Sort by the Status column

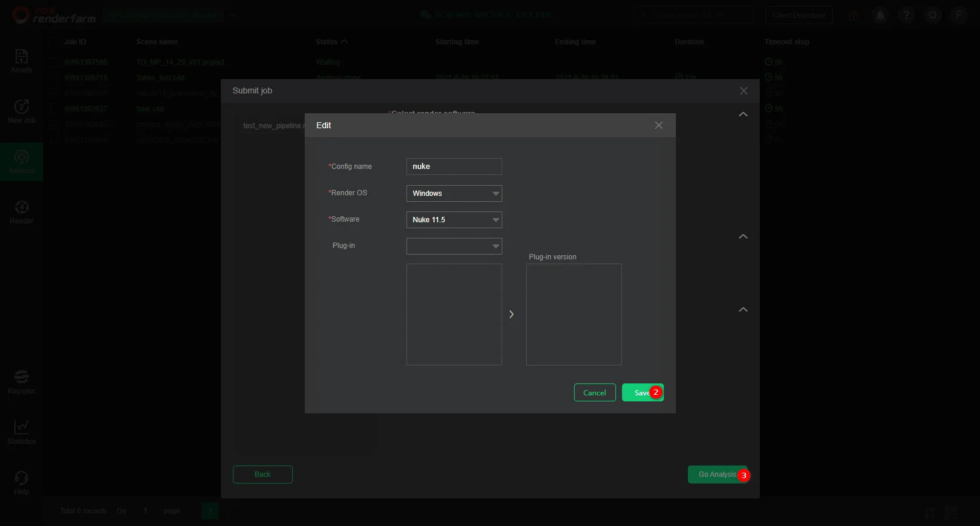coord(331,42)
